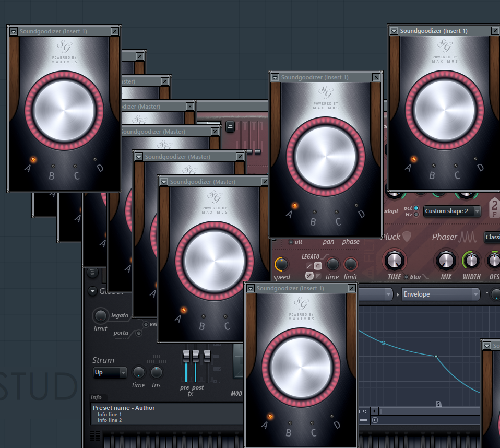The height and width of the screenshot is (448, 500).
Task: Select the oct radio option
Action: click(x=416, y=208)
